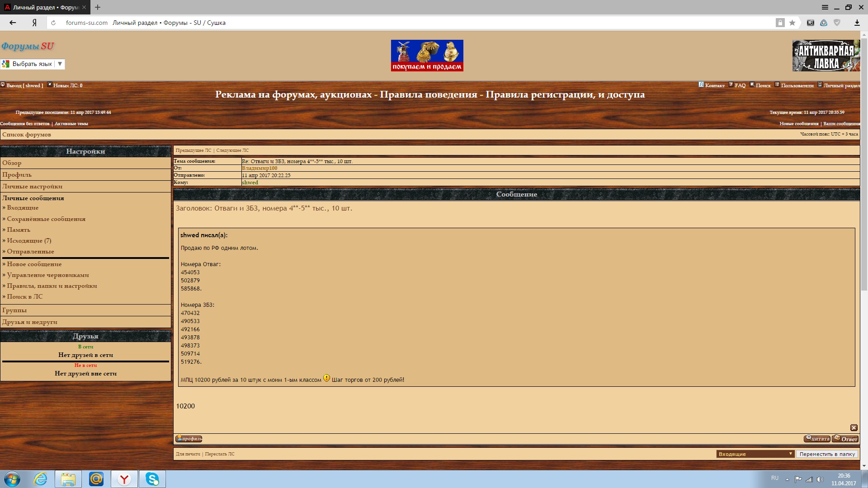Open the Антикварная лавка banner
868x488 pixels.
[826, 56]
